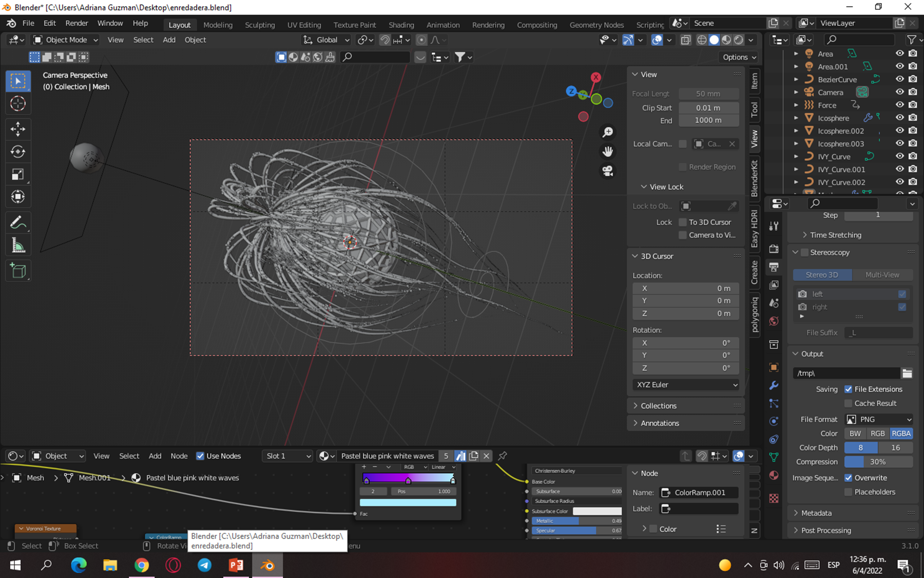Screen dimensions: 924x578
Task: Click the Focal Length 50 mm field
Action: tap(709, 94)
